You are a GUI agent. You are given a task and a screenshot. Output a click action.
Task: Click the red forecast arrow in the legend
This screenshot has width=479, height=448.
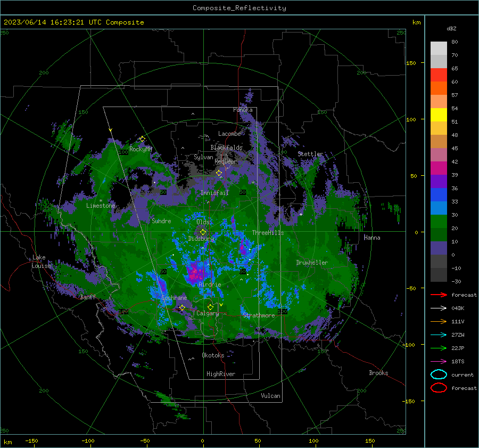439,295
